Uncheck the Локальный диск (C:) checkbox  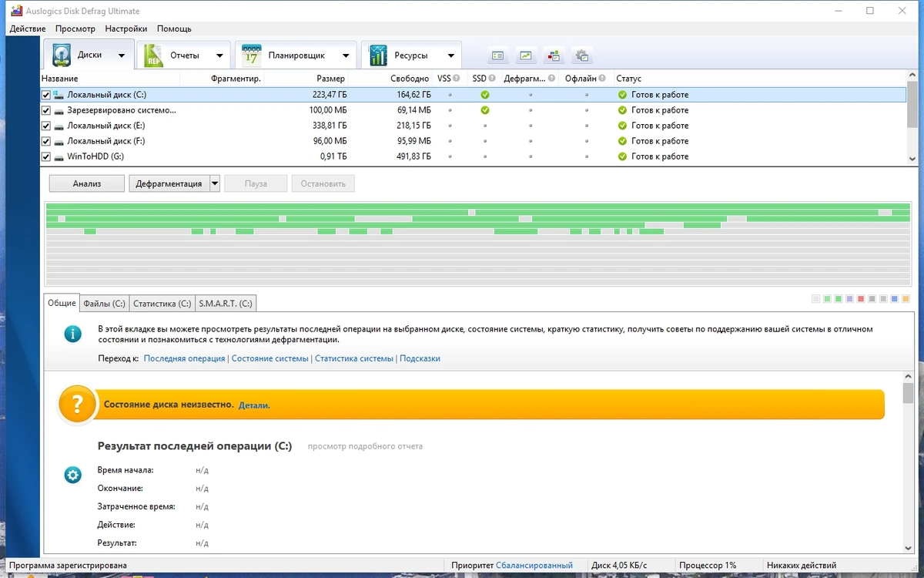pos(46,95)
